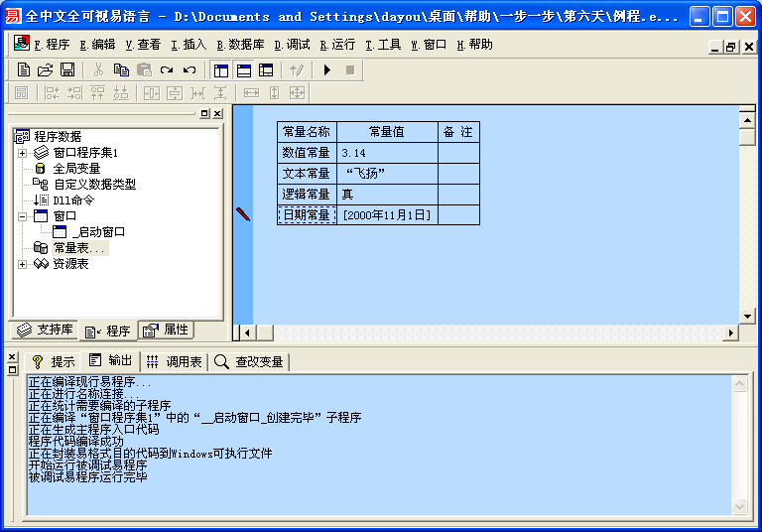Viewport: 762px width, 532px height.
Task: Collapse the 窗口 tree node
Action: (22, 216)
